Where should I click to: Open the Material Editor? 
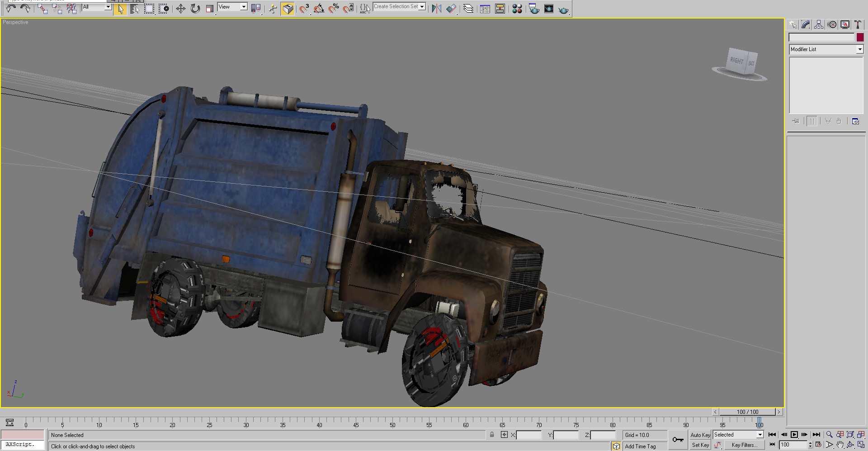[517, 9]
